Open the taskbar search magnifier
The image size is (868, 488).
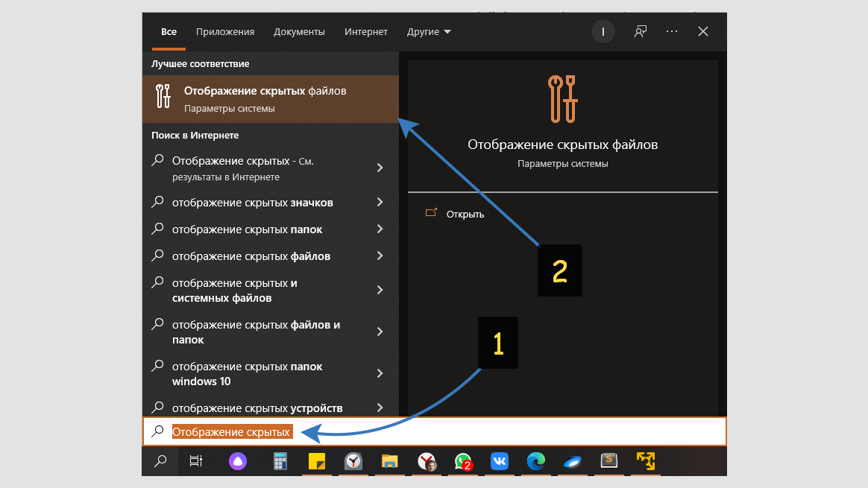160,461
